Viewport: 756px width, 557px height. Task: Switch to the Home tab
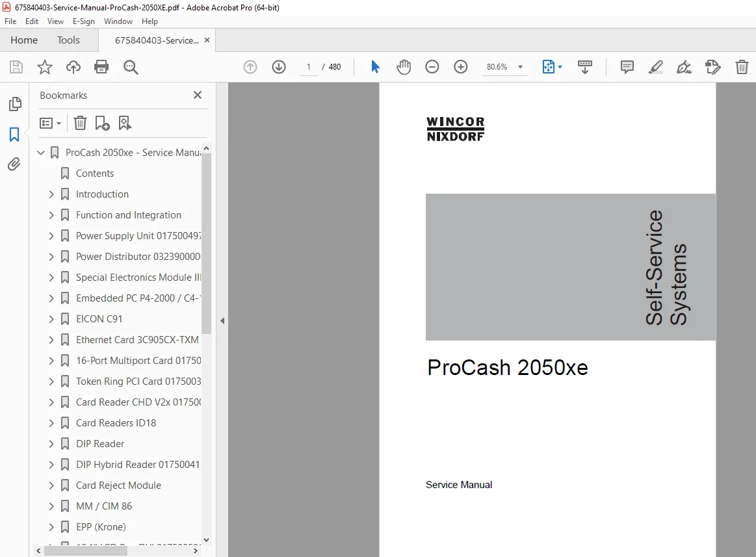click(24, 40)
